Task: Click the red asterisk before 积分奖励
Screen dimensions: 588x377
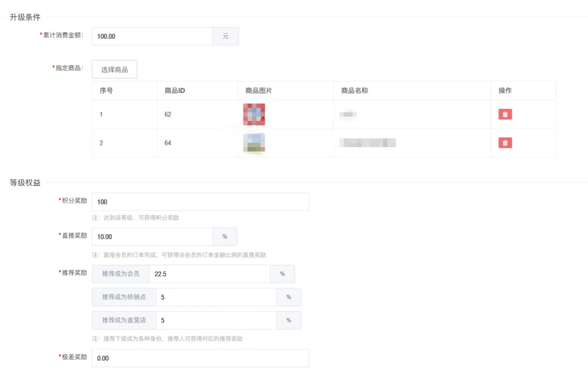Action: [x=59, y=199]
